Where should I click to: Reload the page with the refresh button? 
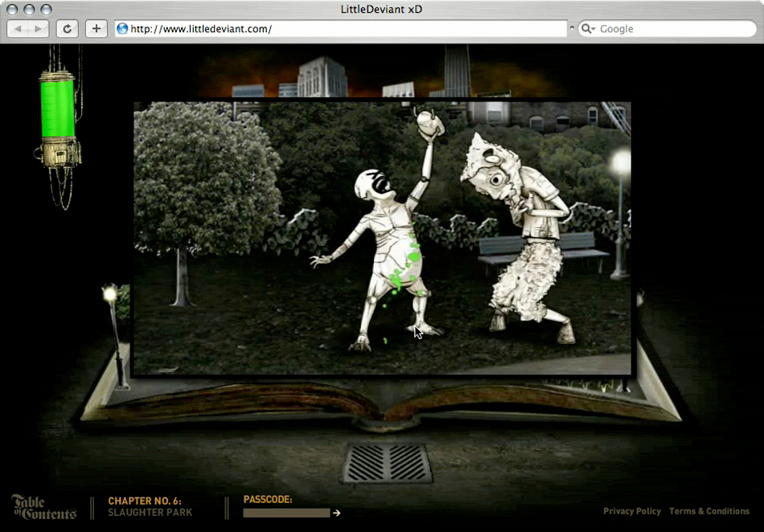pyautogui.click(x=67, y=29)
